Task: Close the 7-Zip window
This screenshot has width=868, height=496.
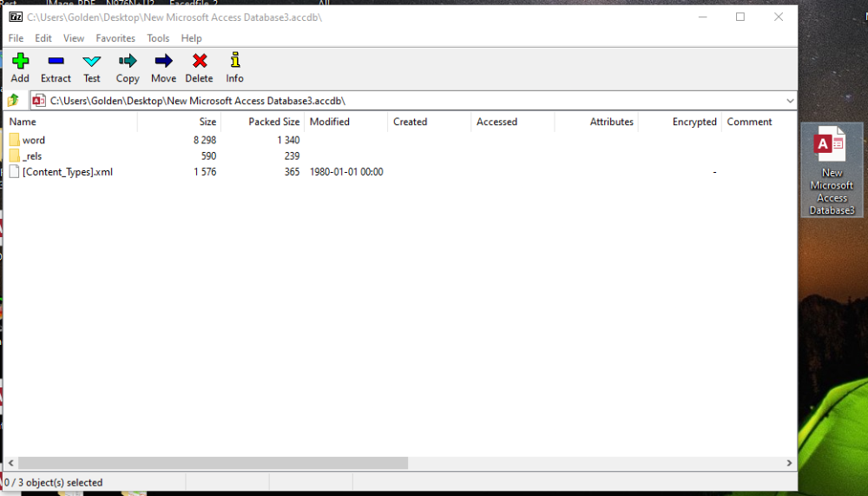Action: (x=779, y=17)
